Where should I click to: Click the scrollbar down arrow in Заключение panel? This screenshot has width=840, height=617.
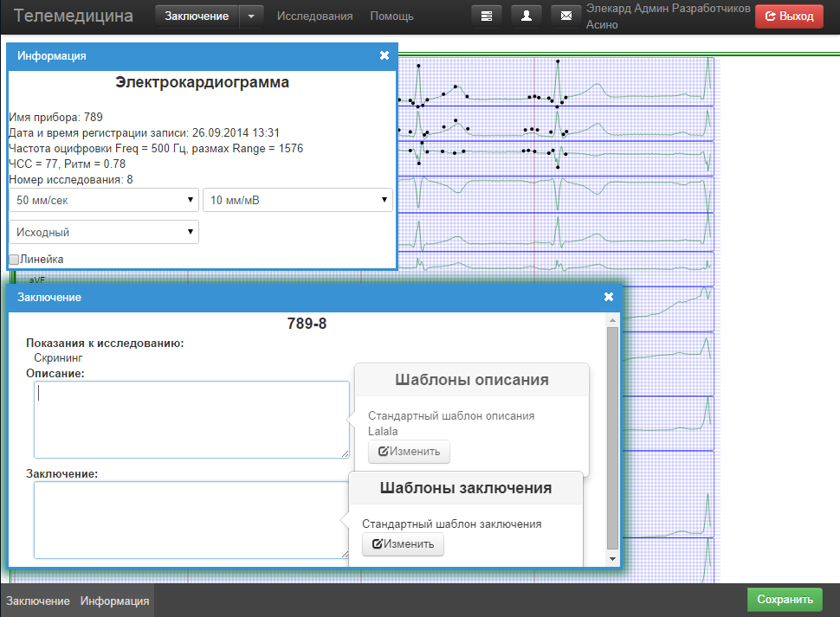click(612, 559)
